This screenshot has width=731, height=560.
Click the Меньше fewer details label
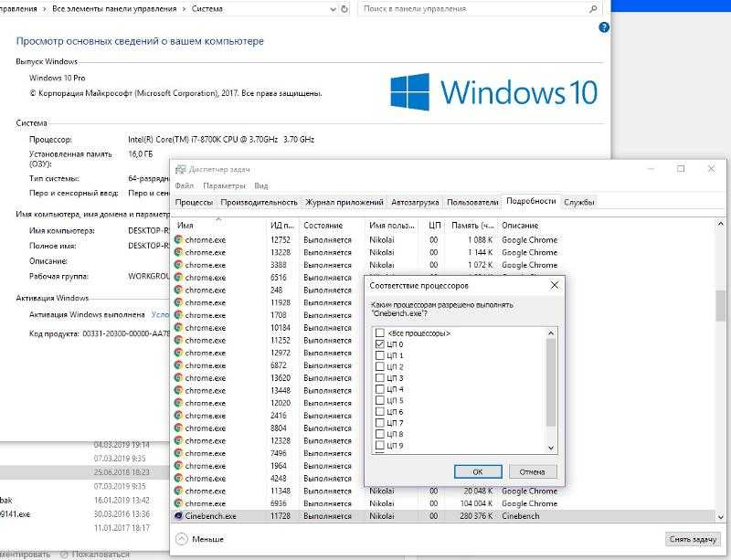[x=208, y=539]
